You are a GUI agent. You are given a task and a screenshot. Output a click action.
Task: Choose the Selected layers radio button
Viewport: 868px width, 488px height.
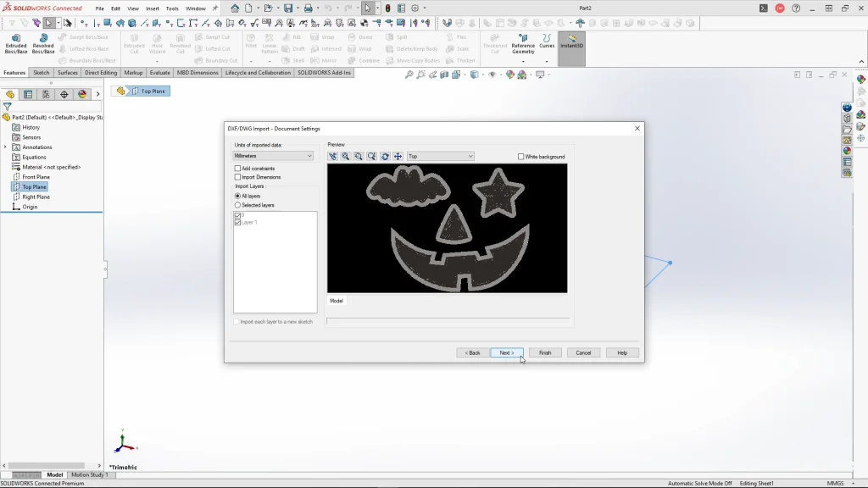237,205
